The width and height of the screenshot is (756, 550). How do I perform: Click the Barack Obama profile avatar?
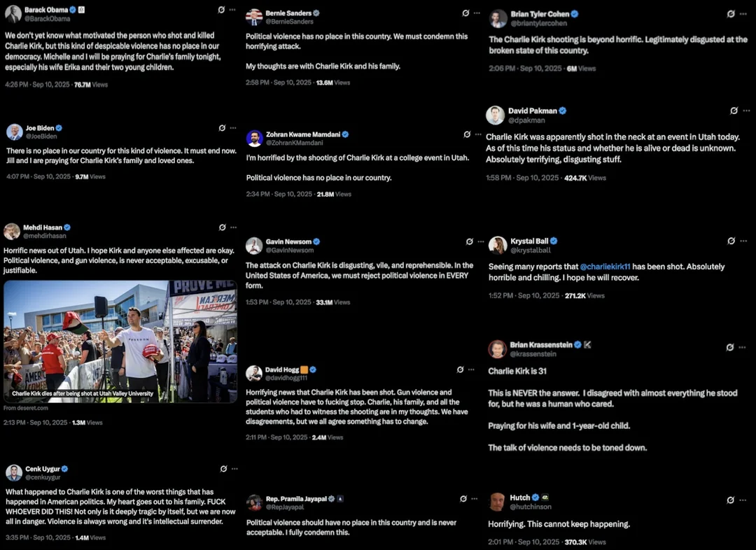pos(13,14)
